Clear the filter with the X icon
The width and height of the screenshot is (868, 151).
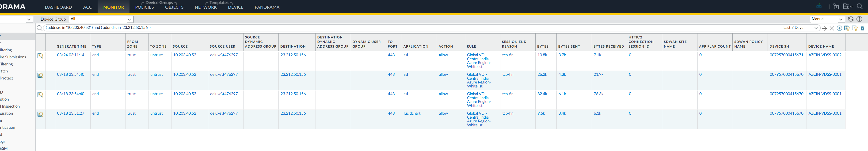pos(832,28)
